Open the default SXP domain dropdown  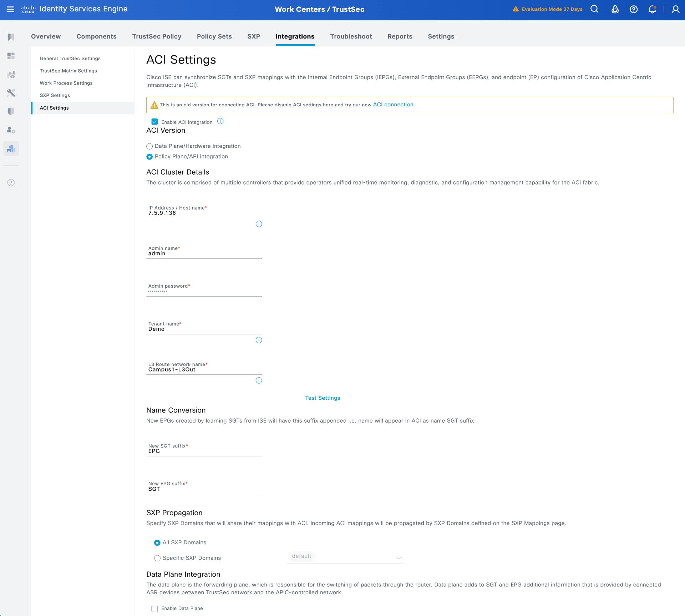point(399,557)
